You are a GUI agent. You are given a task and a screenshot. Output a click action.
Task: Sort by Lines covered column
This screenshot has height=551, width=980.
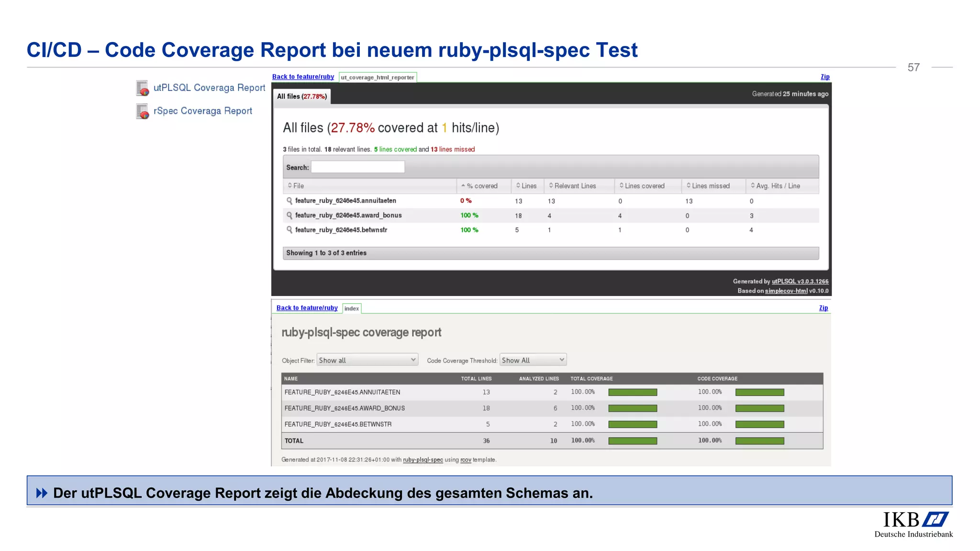(648, 186)
